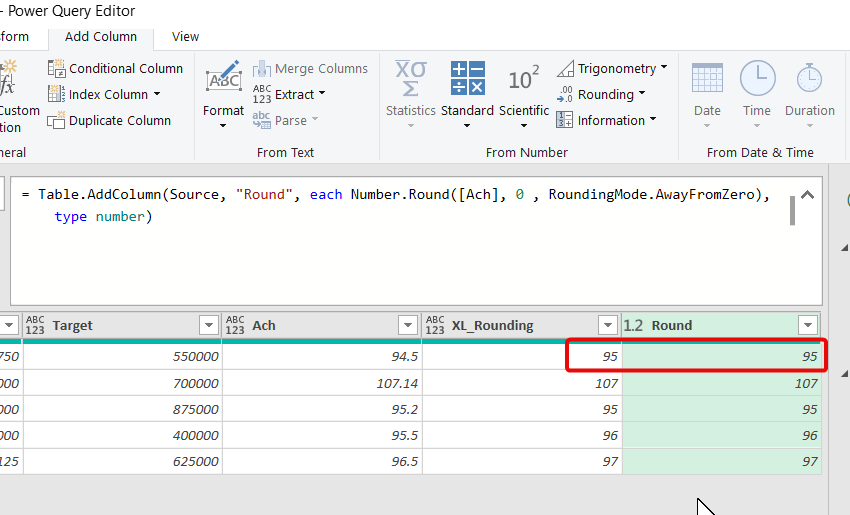Click the Merge Columns button

tap(310, 69)
